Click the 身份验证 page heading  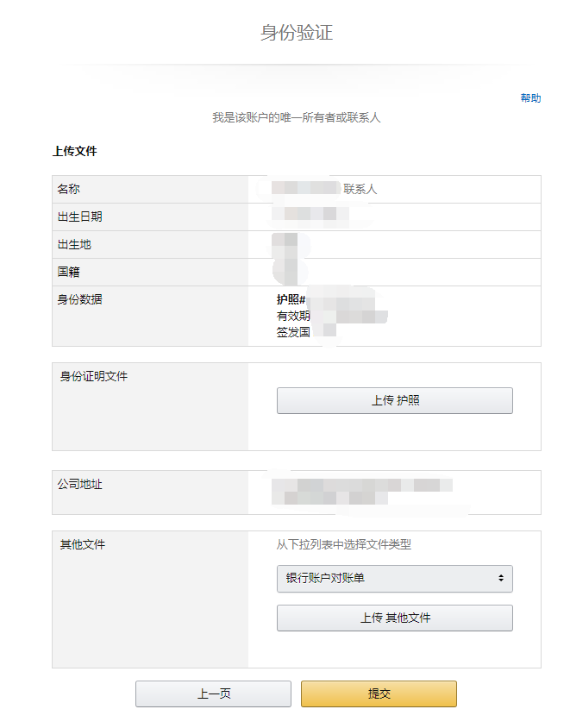point(296,34)
